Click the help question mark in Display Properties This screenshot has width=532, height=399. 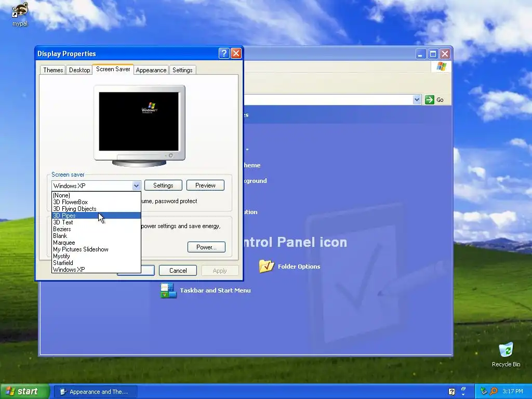pos(224,54)
